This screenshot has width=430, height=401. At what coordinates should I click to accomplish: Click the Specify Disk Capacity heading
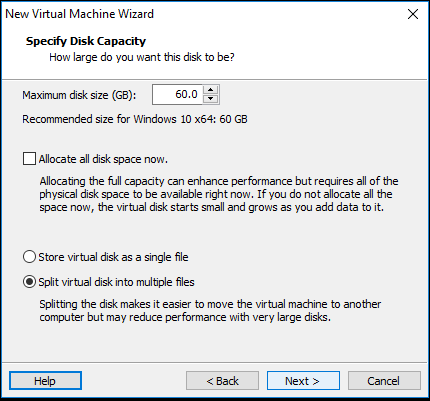point(86,41)
